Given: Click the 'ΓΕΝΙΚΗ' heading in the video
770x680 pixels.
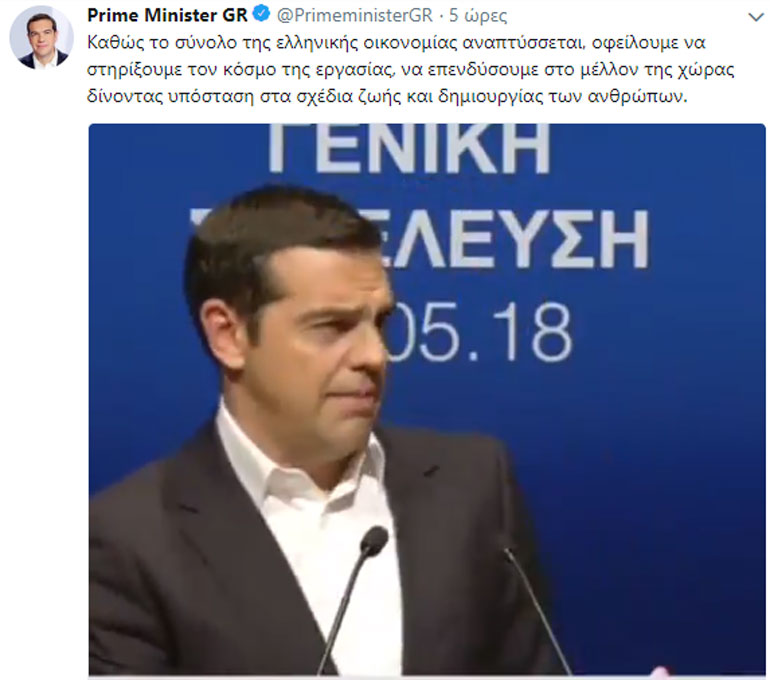Looking at the screenshot, I should tap(409, 148).
